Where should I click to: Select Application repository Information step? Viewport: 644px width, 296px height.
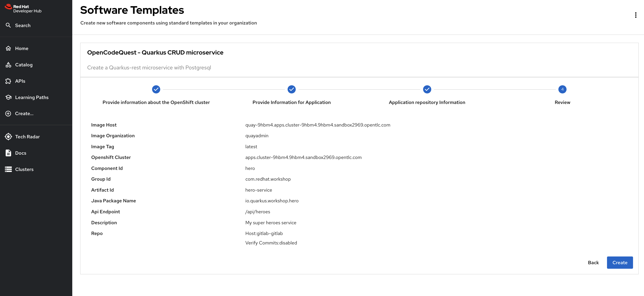427,102
